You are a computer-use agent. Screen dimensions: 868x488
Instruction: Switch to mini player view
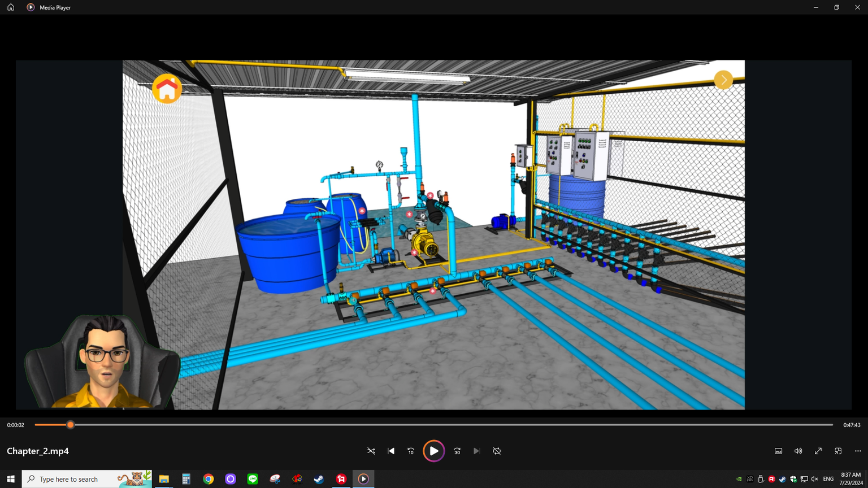(838, 451)
